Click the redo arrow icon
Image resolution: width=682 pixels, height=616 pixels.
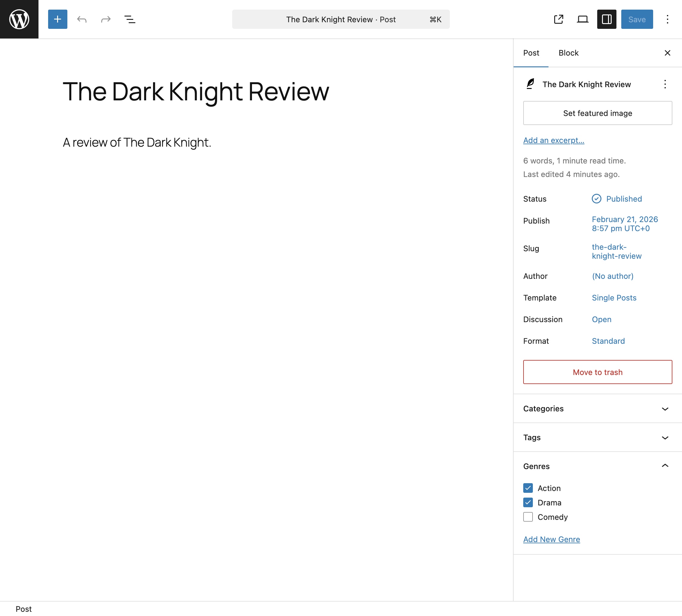[106, 19]
